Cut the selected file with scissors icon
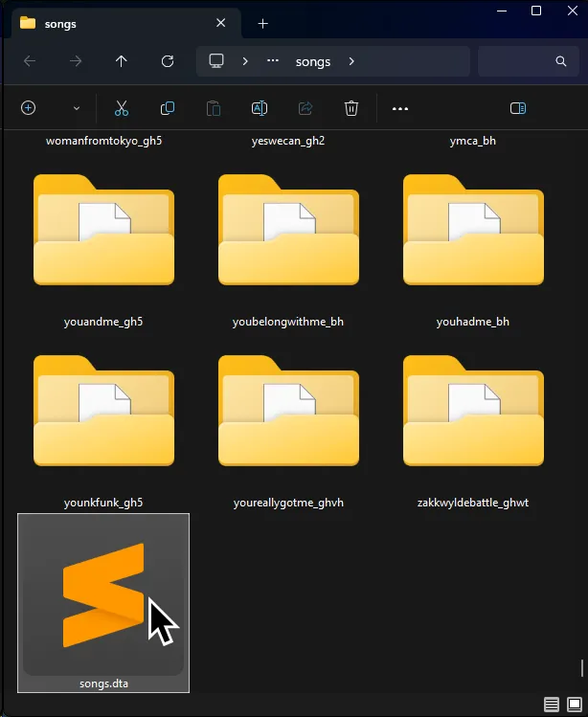 (122, 108)
